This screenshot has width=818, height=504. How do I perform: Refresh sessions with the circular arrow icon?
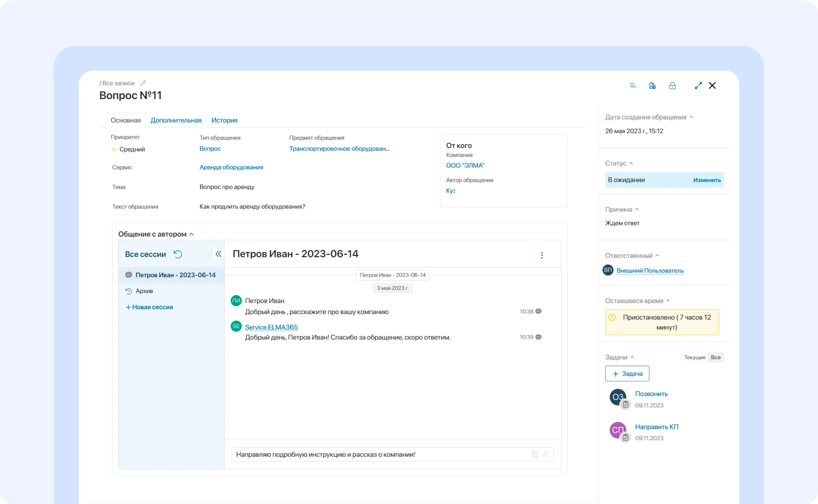coord(178,254)
